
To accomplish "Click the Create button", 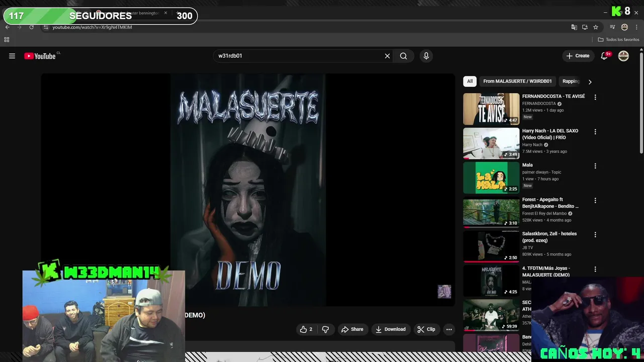I will click(x=578, y=56).
